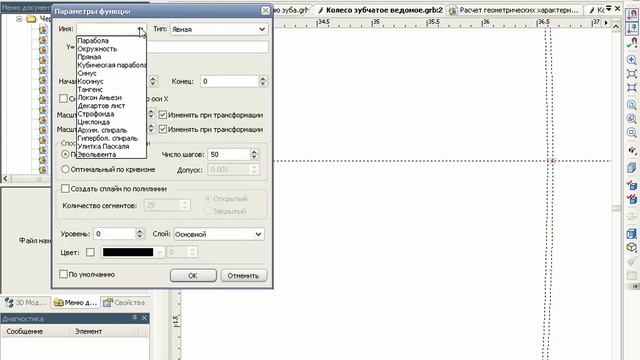Screen dimensions: 640x360
Task: Uncheck the first Изменять при трансформации checkbox
Action: pyautogui.click(x=162, y=115)
